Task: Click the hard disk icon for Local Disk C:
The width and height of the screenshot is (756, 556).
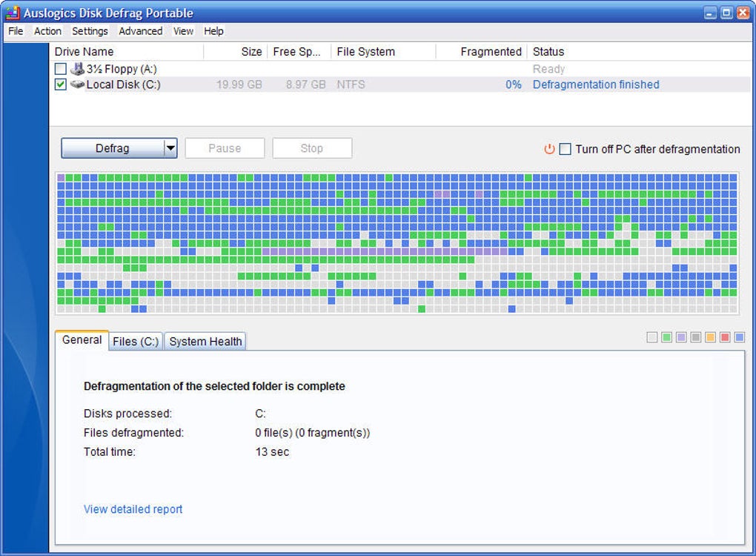Action: click(x=77, y=85)
